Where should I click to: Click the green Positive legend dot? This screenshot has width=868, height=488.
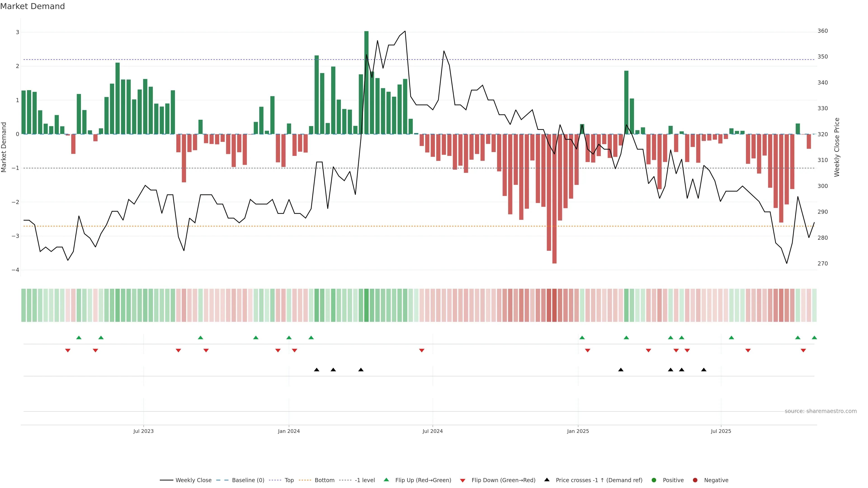pyautogui.click(x=654, y=480)
